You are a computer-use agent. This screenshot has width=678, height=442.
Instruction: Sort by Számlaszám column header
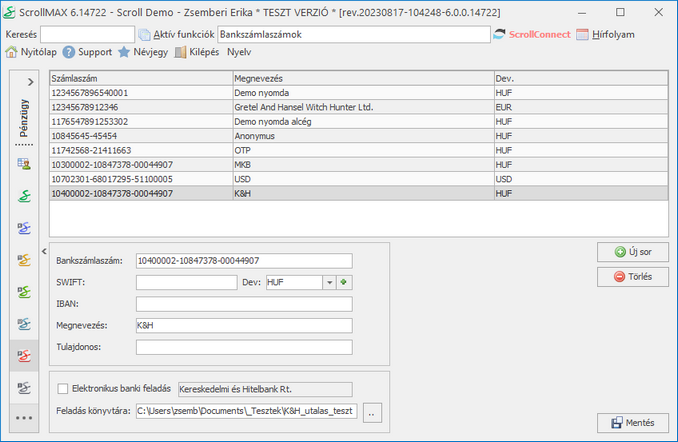click(141, 78)
